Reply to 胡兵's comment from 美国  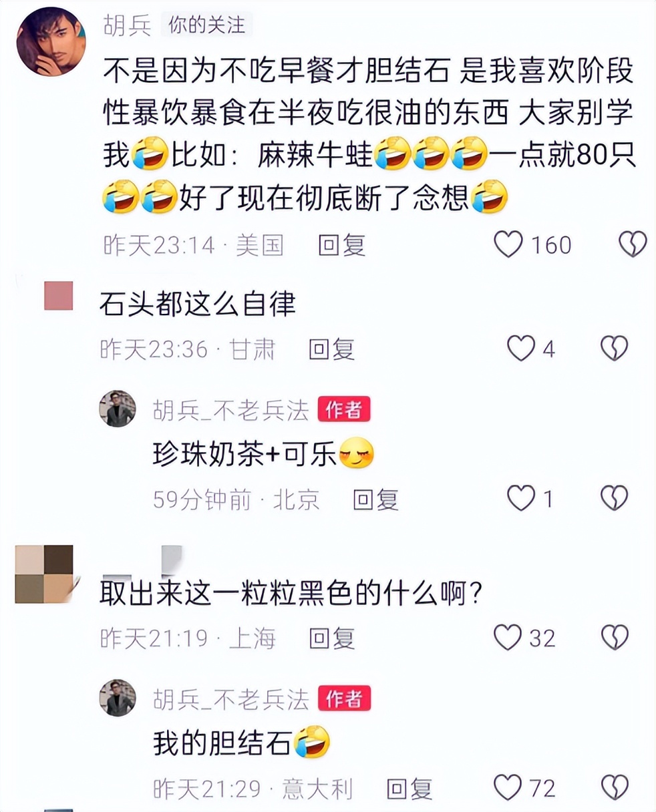click(342, 245)
